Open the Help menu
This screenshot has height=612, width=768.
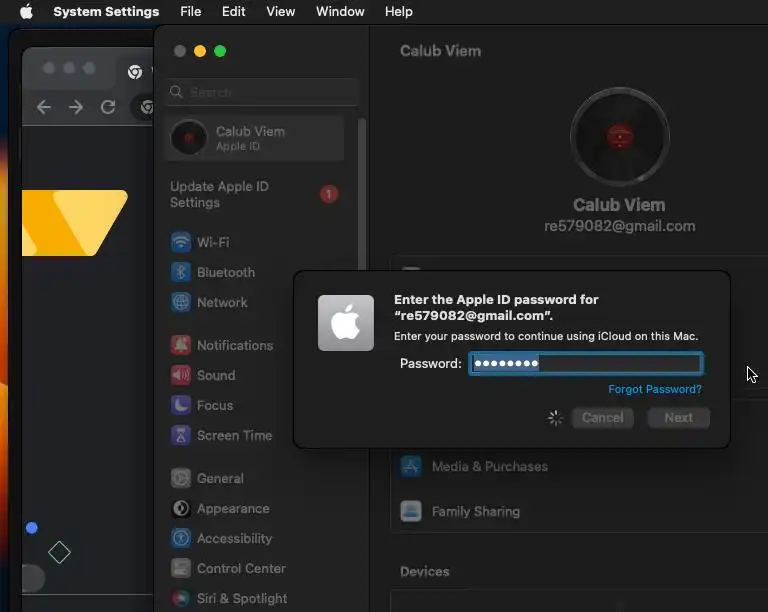point(398,11)
